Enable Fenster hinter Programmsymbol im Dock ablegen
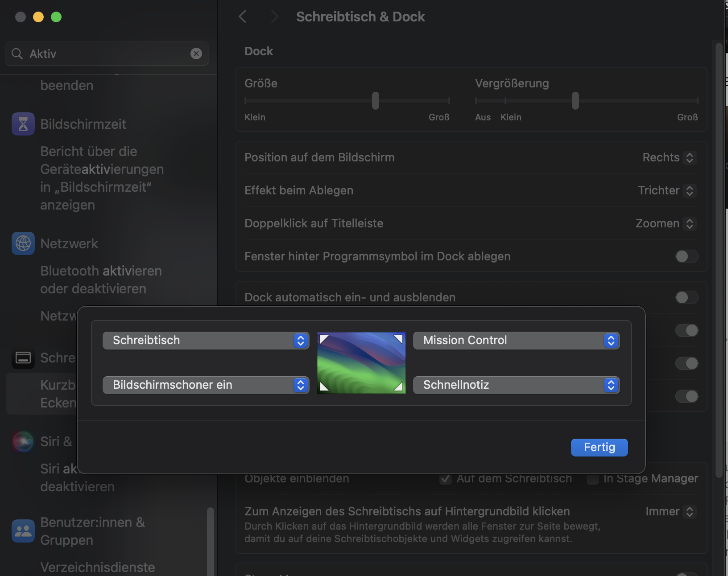Viewport: 728px width, 576px height. point(687,256)
